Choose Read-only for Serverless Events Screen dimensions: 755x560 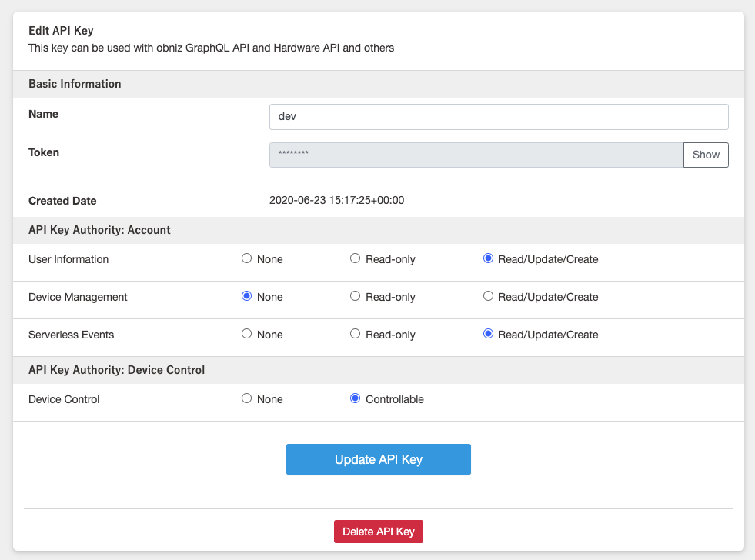point(356,335)
